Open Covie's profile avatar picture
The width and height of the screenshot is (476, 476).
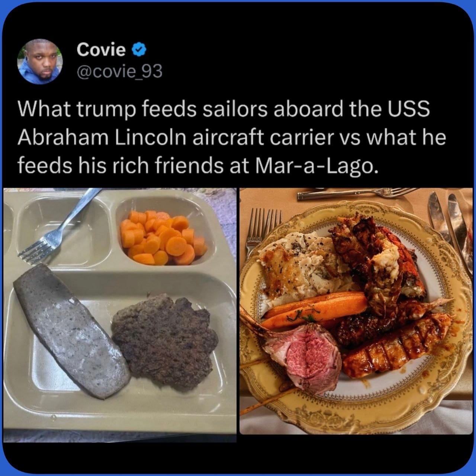pos(40,61)
